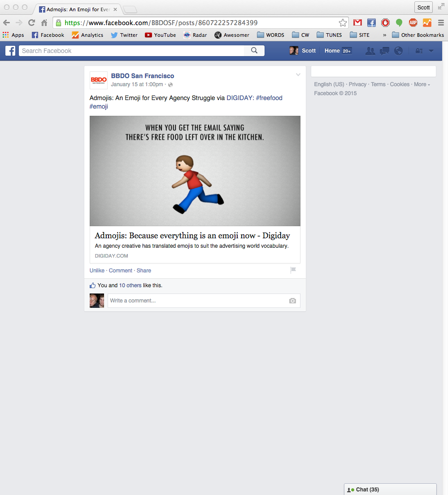Open the YouTube bookmark

pos(160,35)
